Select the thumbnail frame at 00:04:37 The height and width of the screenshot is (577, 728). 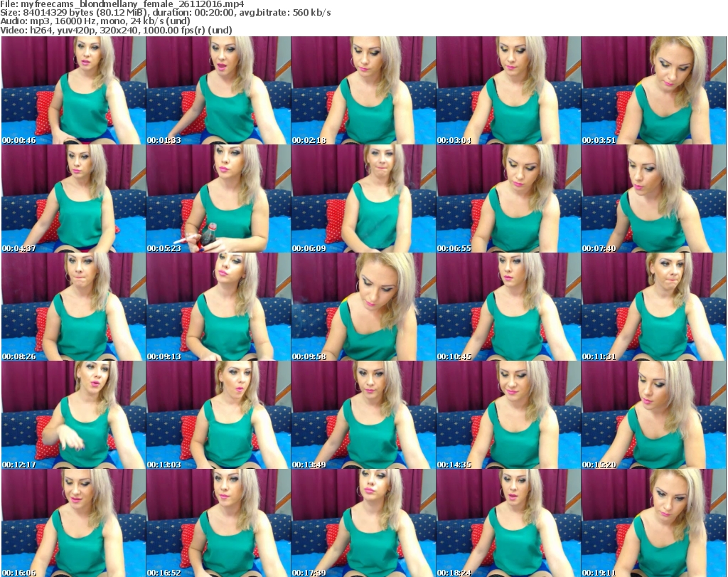(73, 198)
